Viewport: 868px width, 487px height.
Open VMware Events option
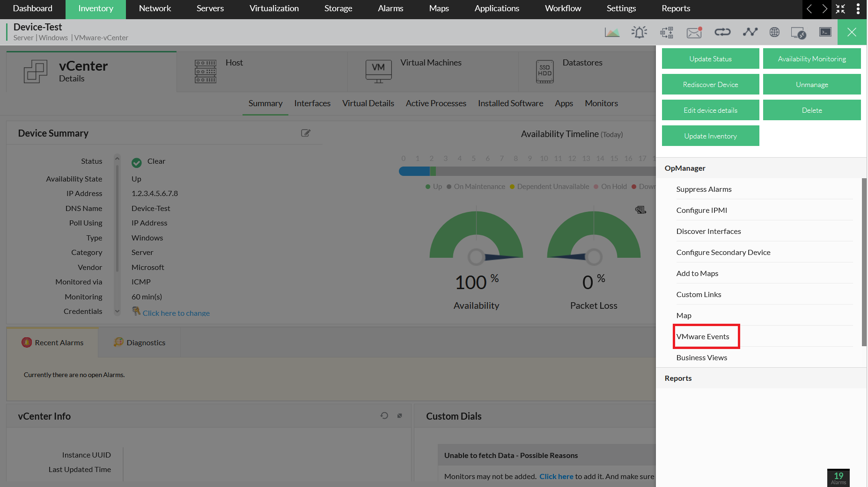765,336
